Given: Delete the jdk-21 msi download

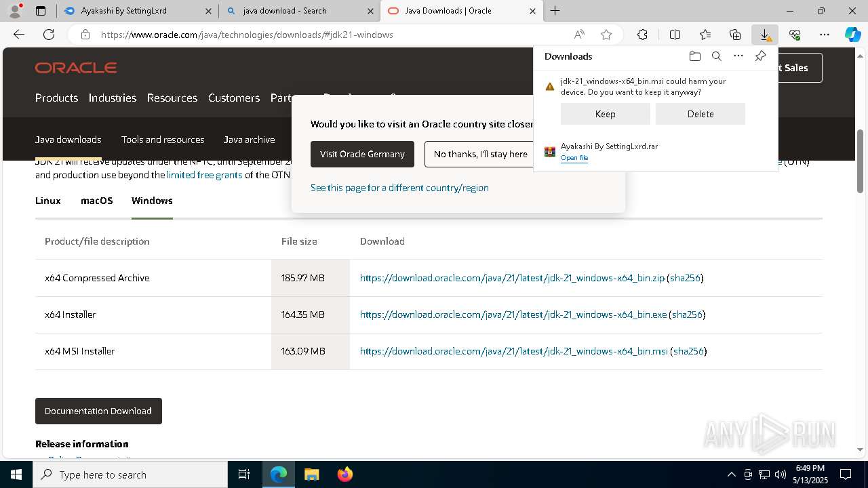Looking at the screenshot, I should [701, 114].
